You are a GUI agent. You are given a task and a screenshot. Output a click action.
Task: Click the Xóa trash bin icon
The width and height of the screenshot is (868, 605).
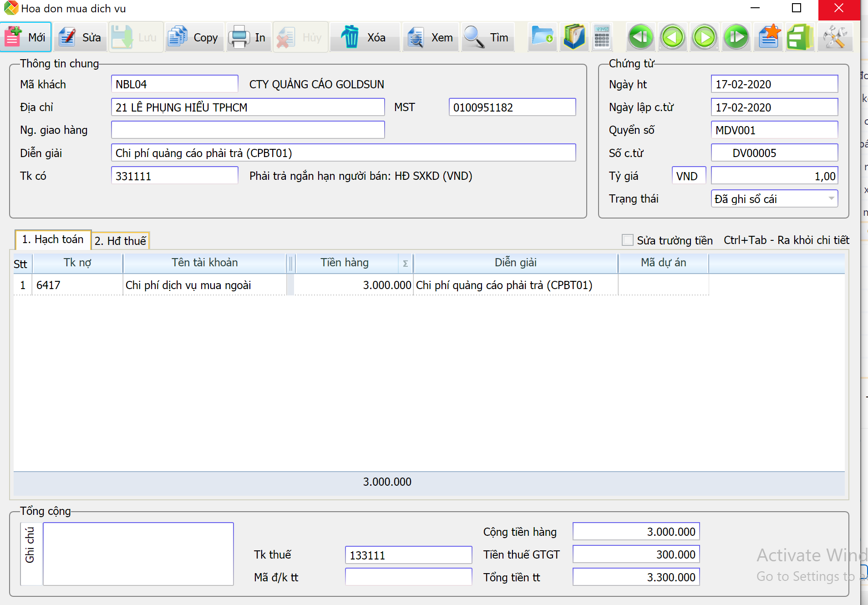(350, 37)
